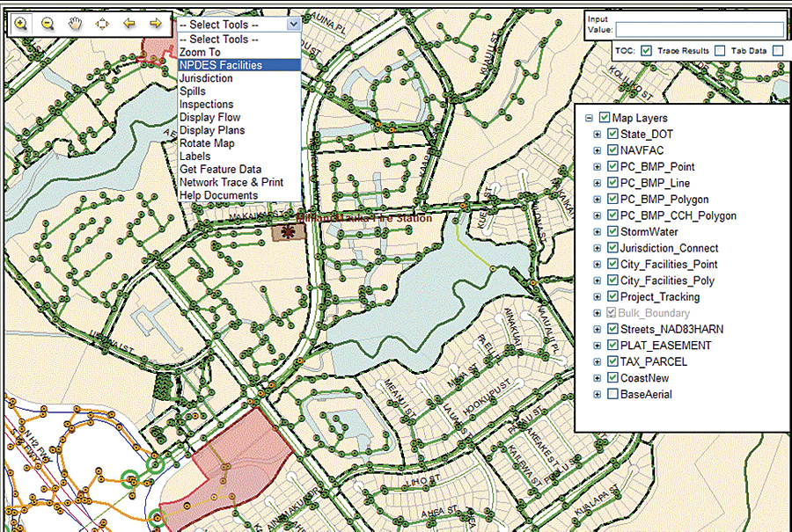Hide the PC_BMP_Line layer
This screenshot has height=532, width=792.
[x=612, y=183]
